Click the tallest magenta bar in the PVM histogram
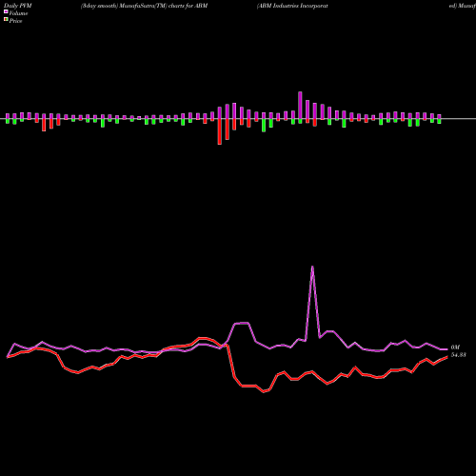 pos(300,106)
